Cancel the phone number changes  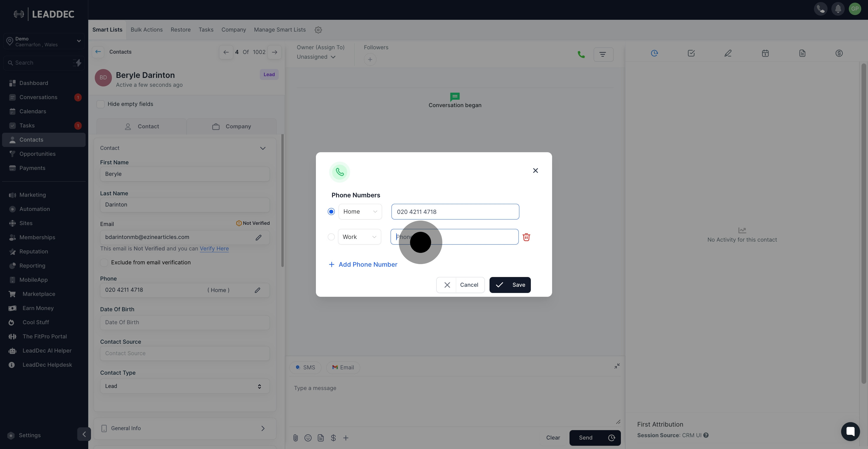tap(460, 285)
